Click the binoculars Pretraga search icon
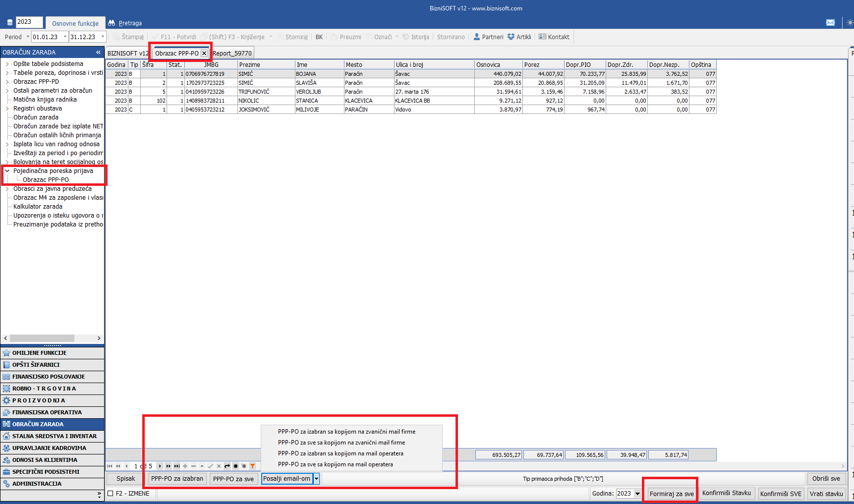Screen dimensions: 854x504 click(x=112, y=23)
